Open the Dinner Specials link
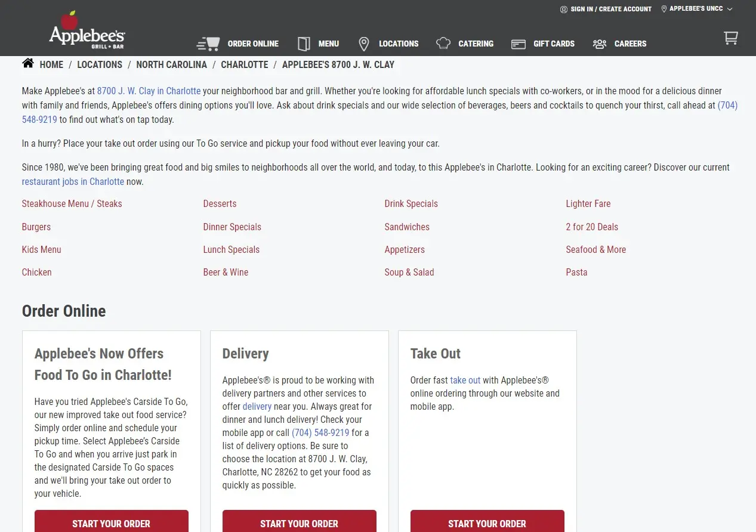Viewport: 756px width, 532px height. pos(232,227)
